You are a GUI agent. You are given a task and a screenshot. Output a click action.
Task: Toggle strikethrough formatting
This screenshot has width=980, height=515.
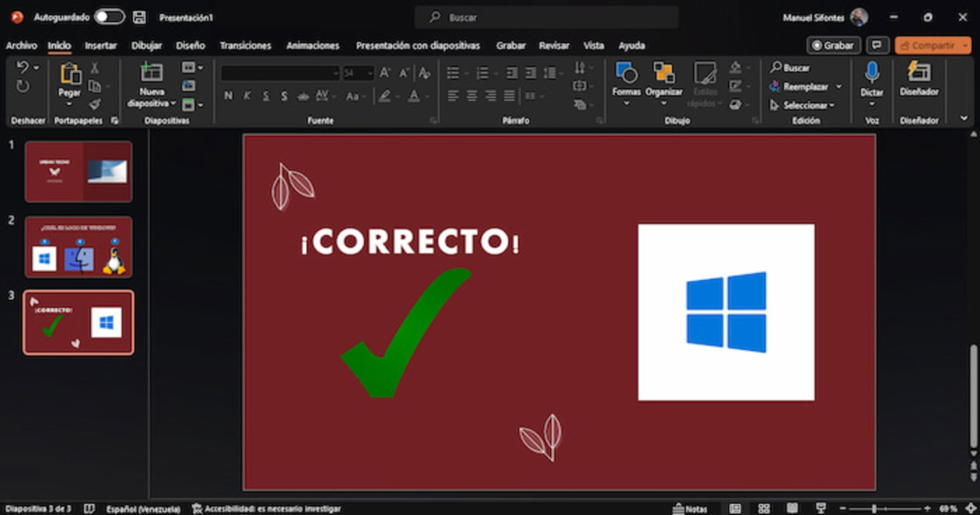[304, 96]
